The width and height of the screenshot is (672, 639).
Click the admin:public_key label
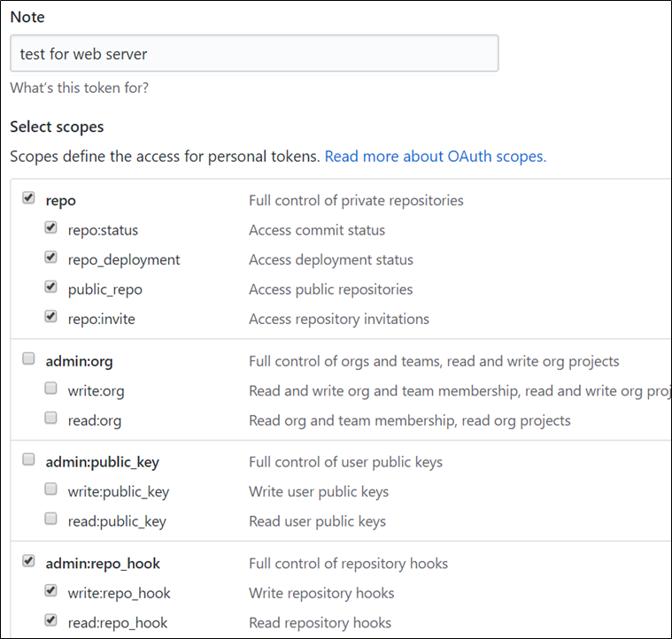(x=102, y=462)
